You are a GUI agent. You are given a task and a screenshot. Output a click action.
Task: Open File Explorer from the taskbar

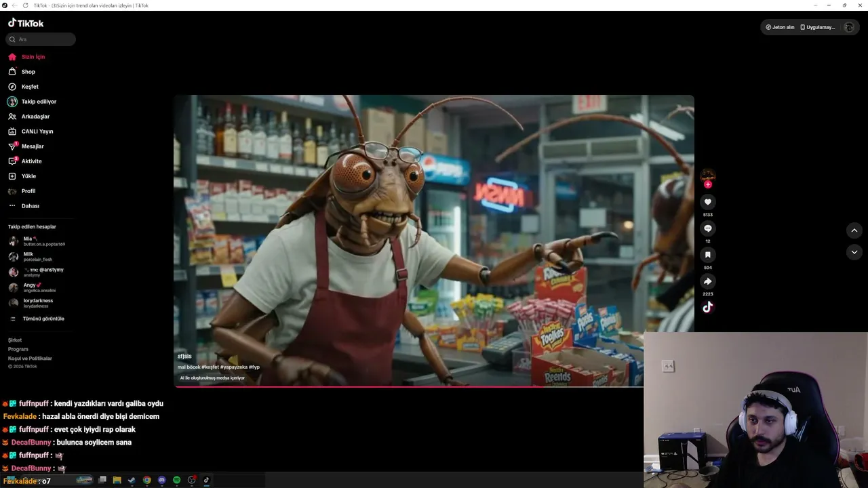coord(117,480)
